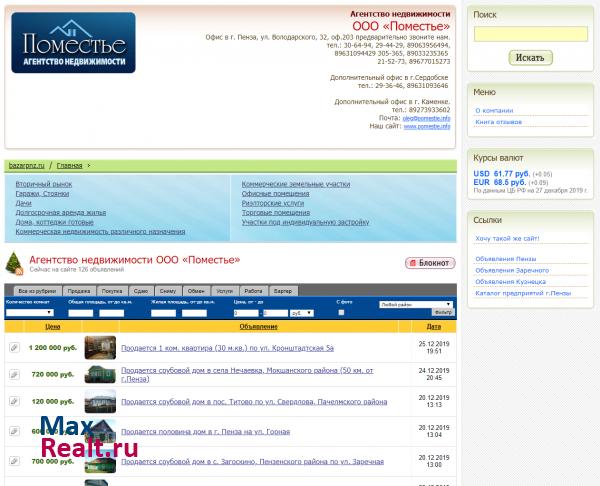Open the Кронштадтская 5а apartment thumbnail
Image resolution: width=600 pixels, height=486 pixels.
coord(100,347)
